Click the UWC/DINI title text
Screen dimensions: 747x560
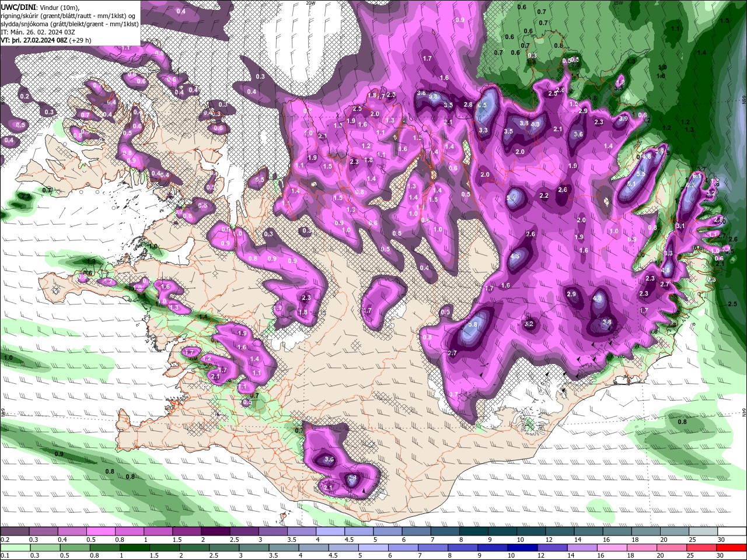coord(19,7)
